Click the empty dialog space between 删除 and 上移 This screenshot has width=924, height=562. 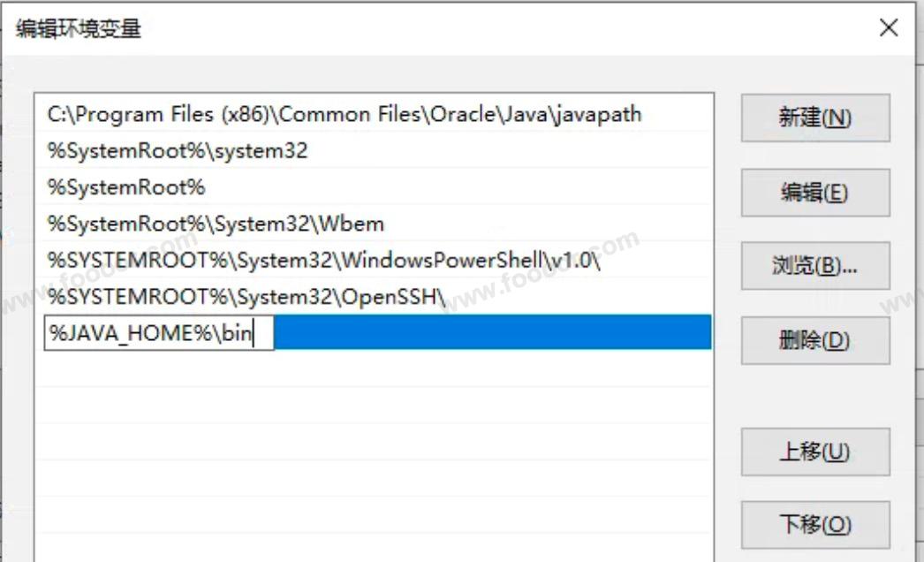814,396
